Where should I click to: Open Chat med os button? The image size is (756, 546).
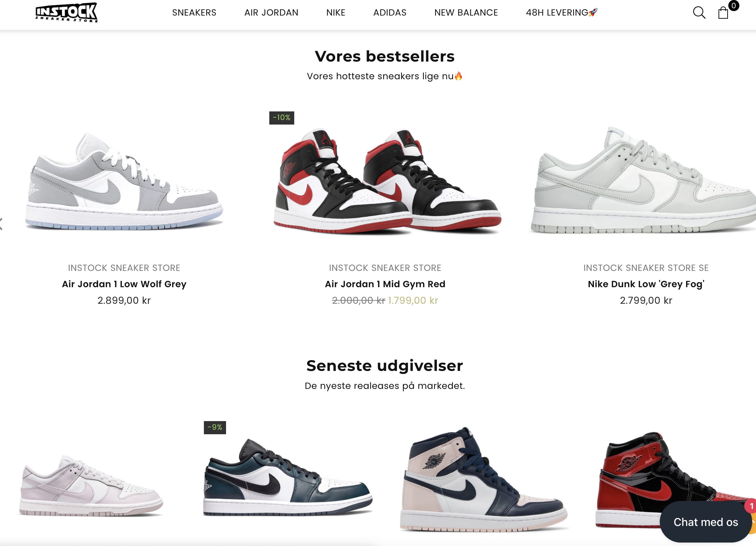click(706, 522)
